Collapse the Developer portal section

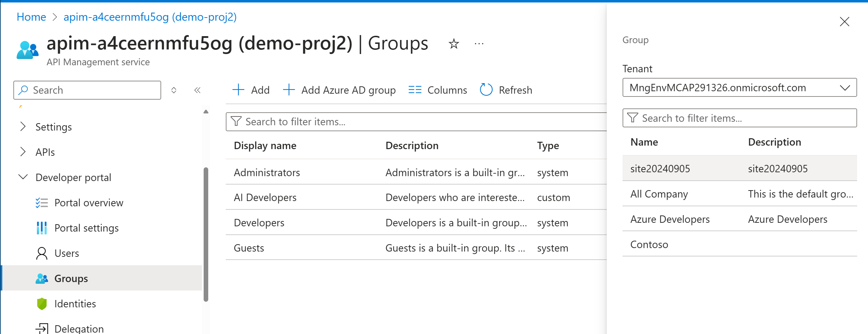[23, 177]
